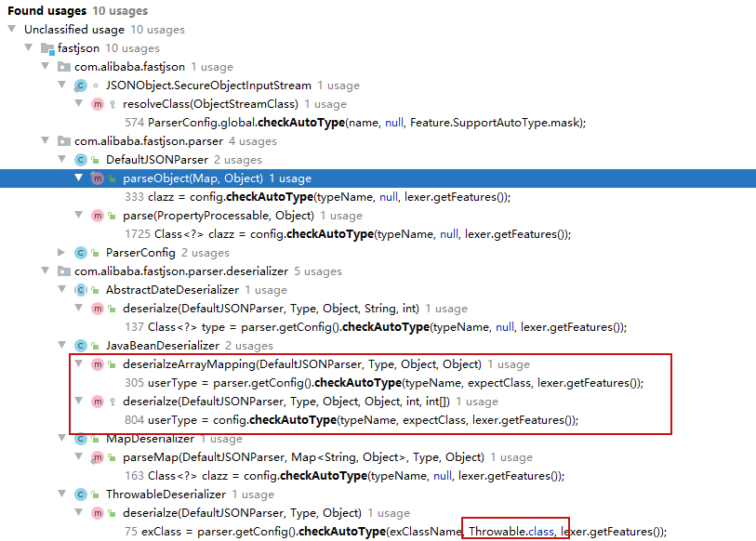Collapse the fastjson module node

click(x=29, y=47)
